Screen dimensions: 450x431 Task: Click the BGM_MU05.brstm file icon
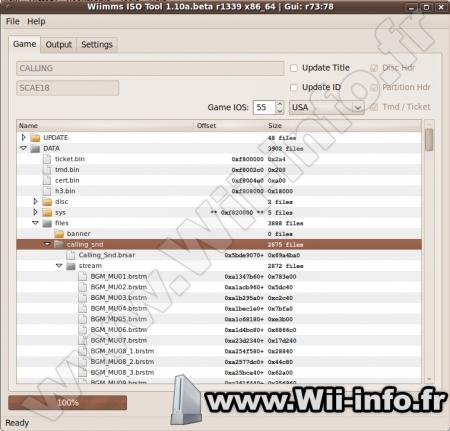[x=83, y=319]
